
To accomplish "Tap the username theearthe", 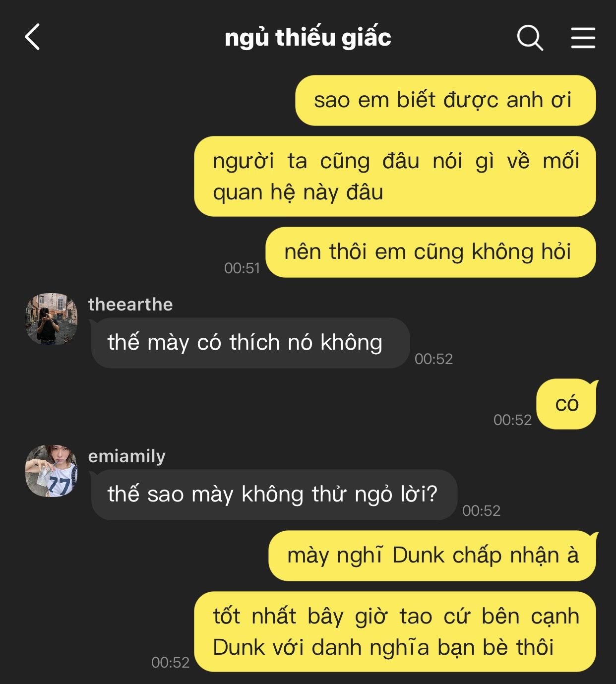I will pyautogui.click(x=130, y=304).
